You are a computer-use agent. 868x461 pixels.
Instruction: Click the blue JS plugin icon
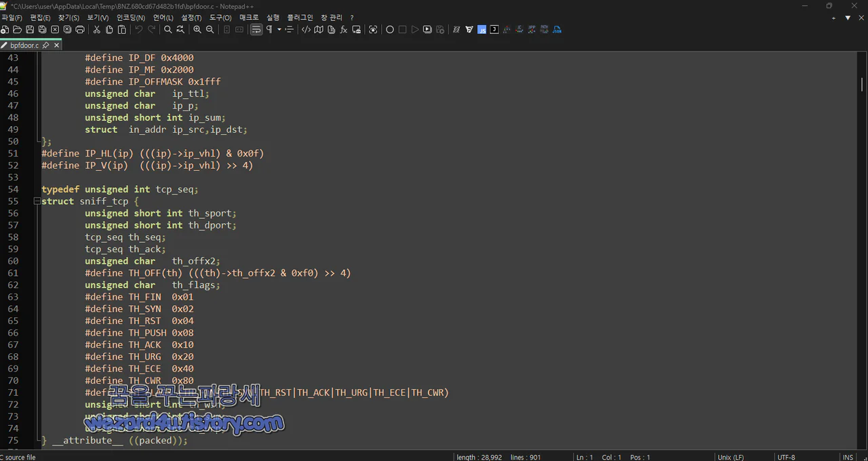point(481,30)
